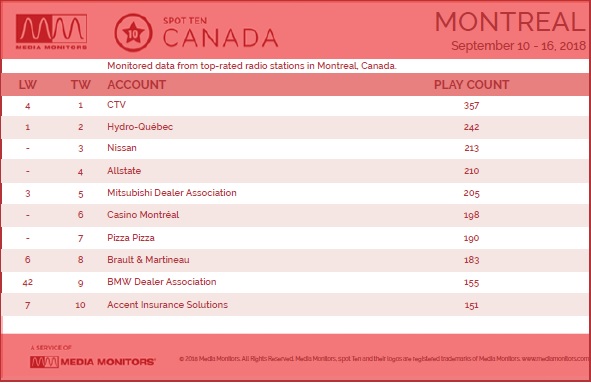This screenshot has width=591, height=383.
Task: Click the Pizza Pizza entry
Action: click(x=131, y=238)
